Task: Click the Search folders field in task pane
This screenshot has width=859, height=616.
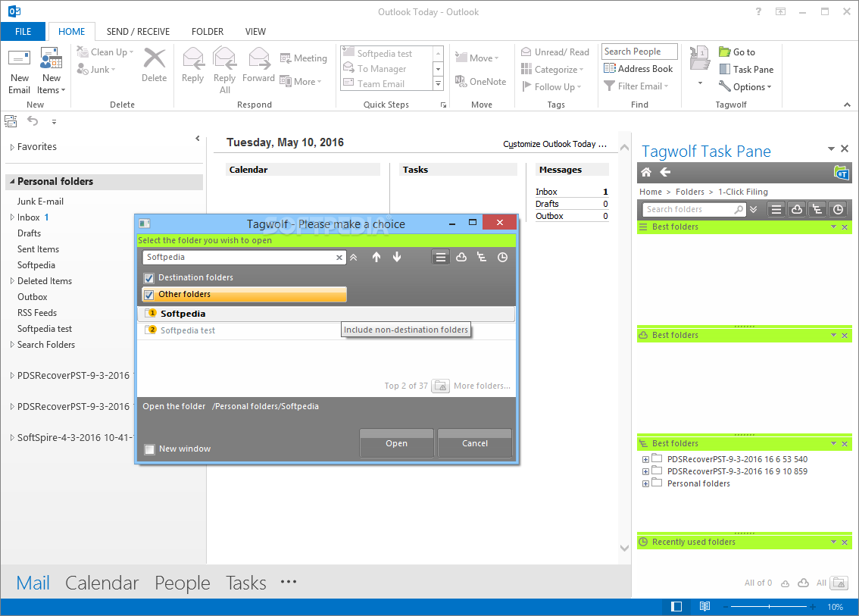Action: click(x=694, y=209)
